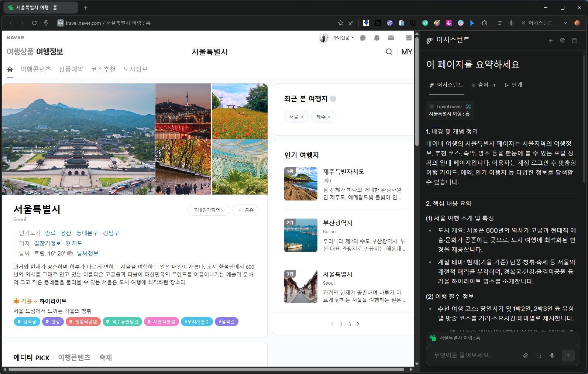Open the 출처 tab in assistant
The width and height of the screenshot is (588, 374).
coord(484,85)
